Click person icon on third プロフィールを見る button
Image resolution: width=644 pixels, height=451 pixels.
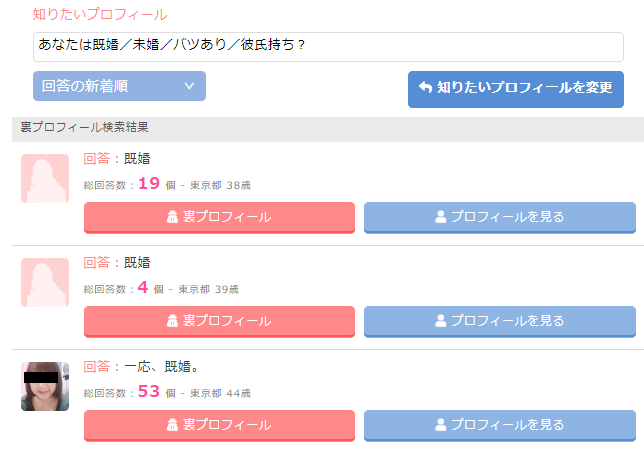coord(440,425)
